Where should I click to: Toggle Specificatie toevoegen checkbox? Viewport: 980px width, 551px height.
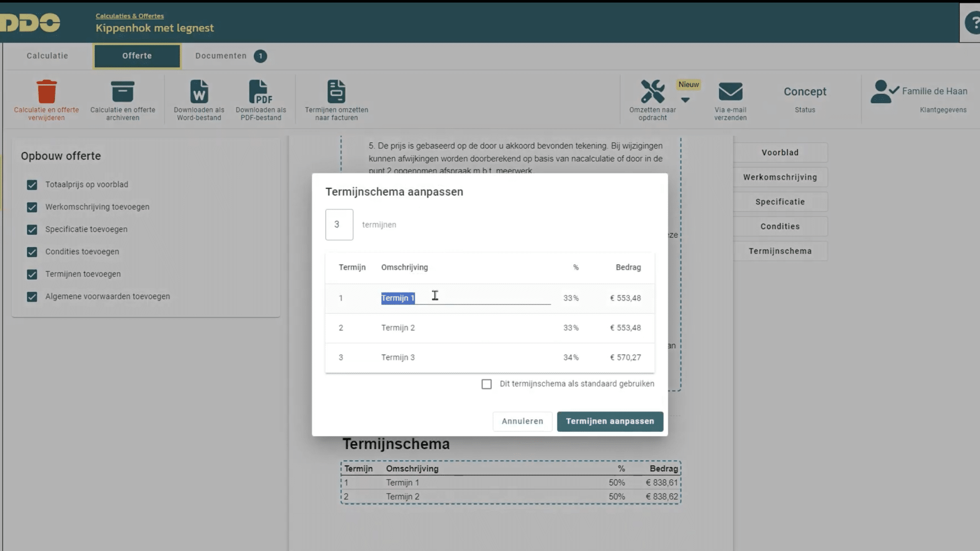pyautogui.click(x=32, y=230)
